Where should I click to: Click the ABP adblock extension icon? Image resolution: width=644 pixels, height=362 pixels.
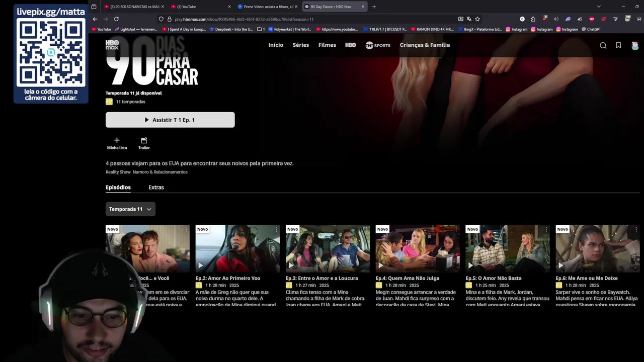point(592,19)
